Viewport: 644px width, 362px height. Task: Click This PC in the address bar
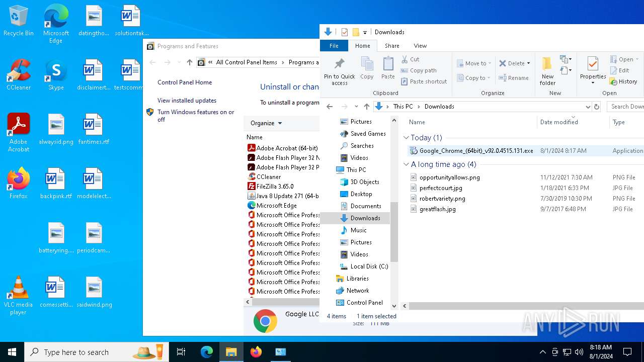(x=403, y=107)
